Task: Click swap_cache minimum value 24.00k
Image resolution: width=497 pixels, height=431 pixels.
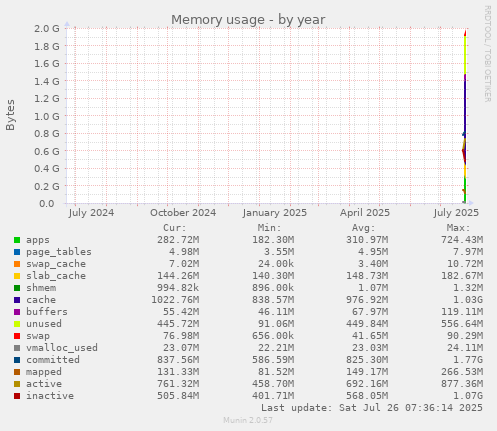Action: (x=276, y=264)
